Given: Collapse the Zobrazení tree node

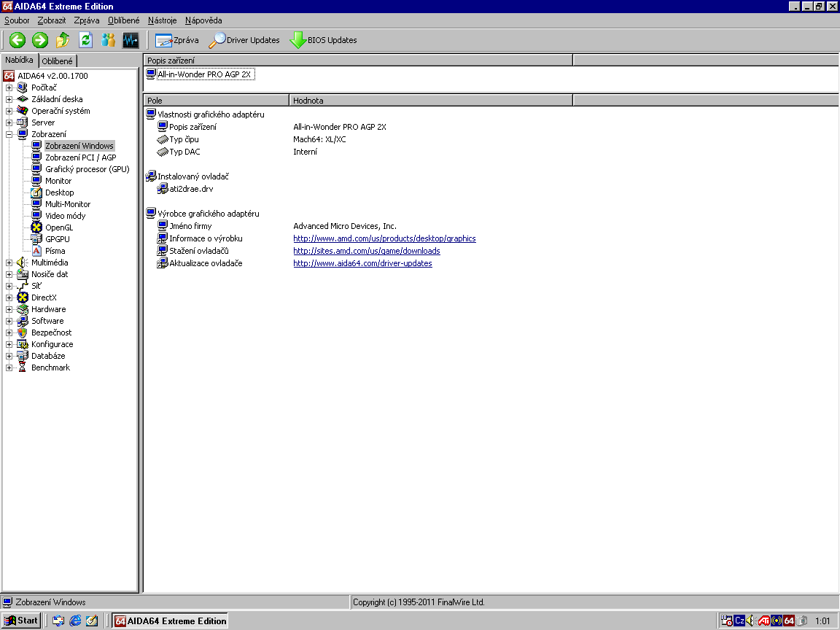Looking at the screenshot, I should [x=9, y=134].
